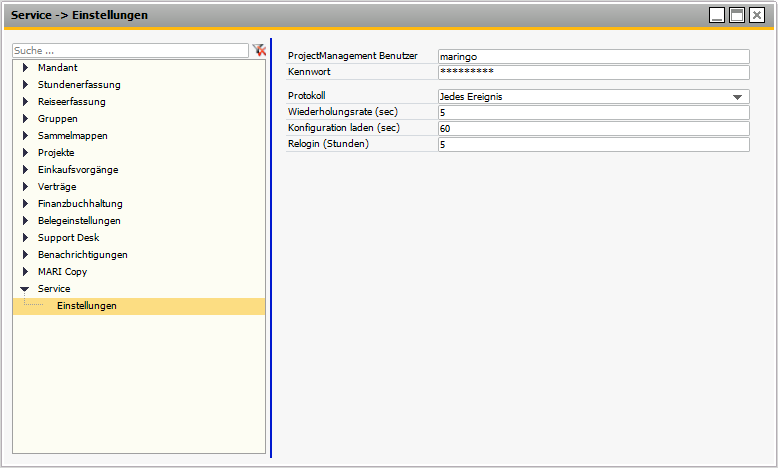Click the Relogin (Stunden) field
The width and height of the screenshot is (778, 468).
click(593, 145)
